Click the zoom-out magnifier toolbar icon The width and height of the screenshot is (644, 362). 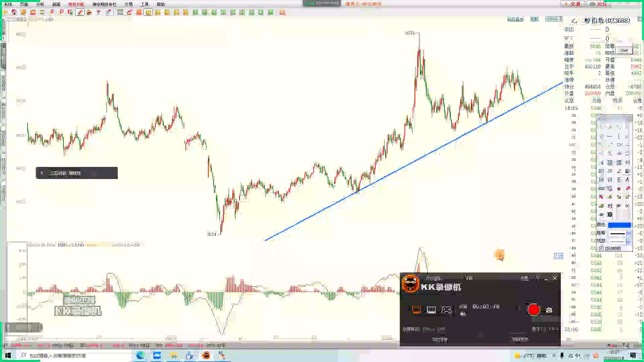point(61,12)
